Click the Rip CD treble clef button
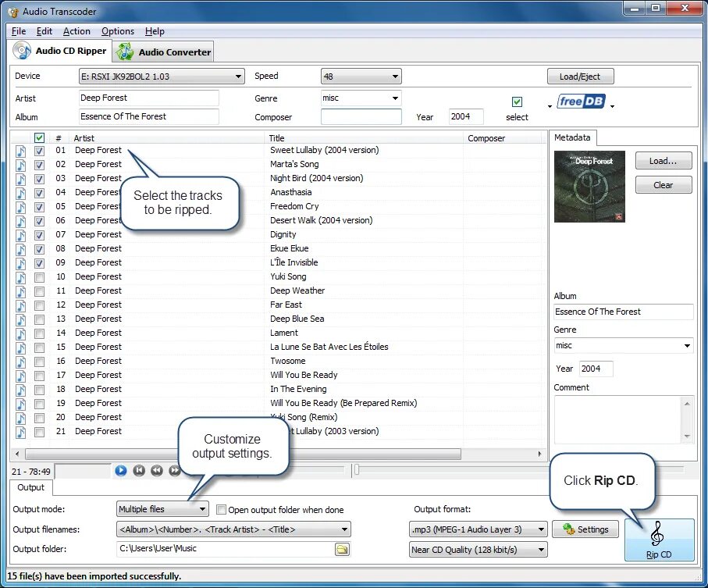 point(660,540)
